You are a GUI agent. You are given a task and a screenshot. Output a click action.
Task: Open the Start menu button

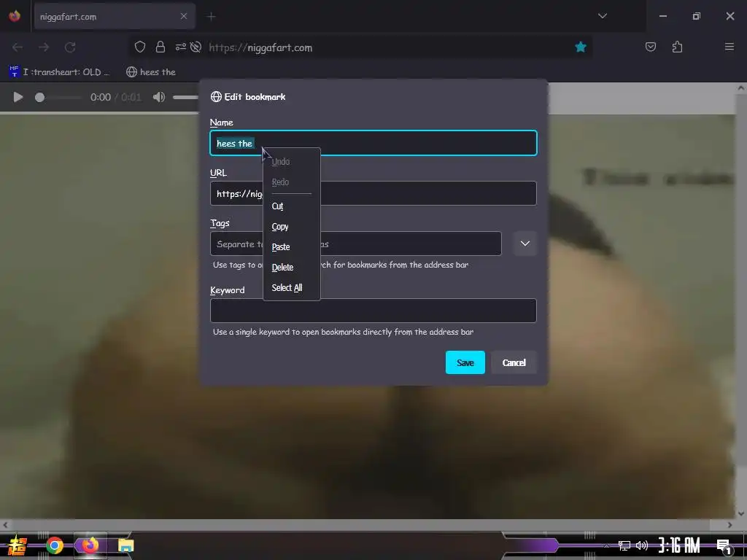coord(18,545)
